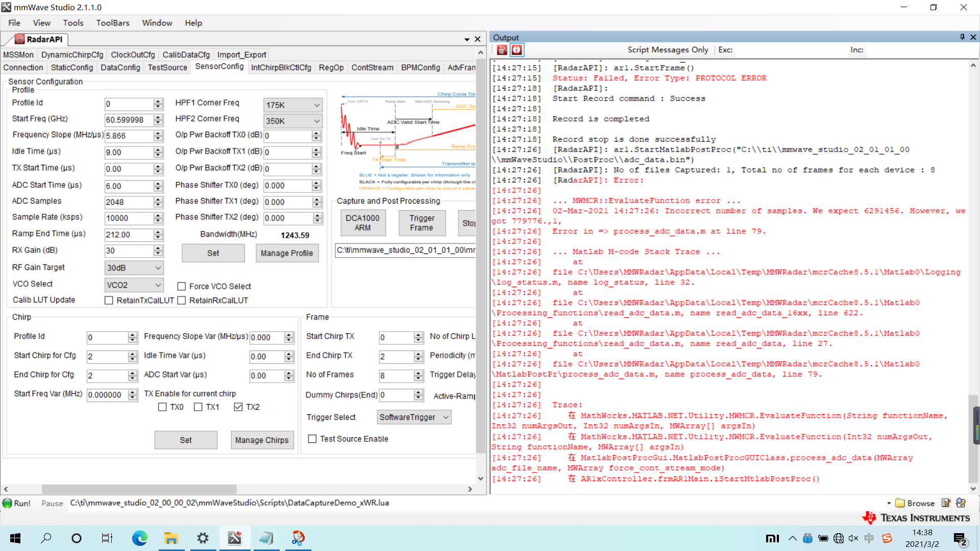Viewport: 980px width, 551px height.
Task: Enable Force VCO Select checkbox
Action: pos(181,286)
